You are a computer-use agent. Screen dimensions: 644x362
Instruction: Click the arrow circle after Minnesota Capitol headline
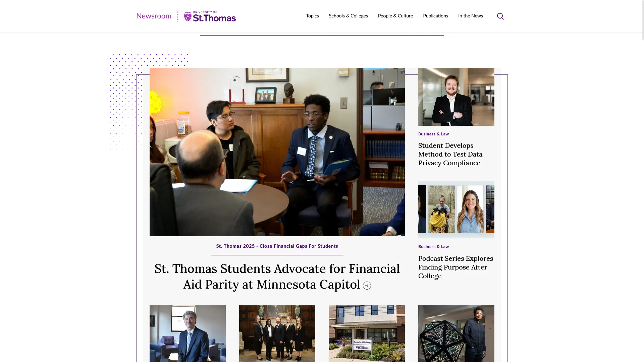tap(367, 286)
